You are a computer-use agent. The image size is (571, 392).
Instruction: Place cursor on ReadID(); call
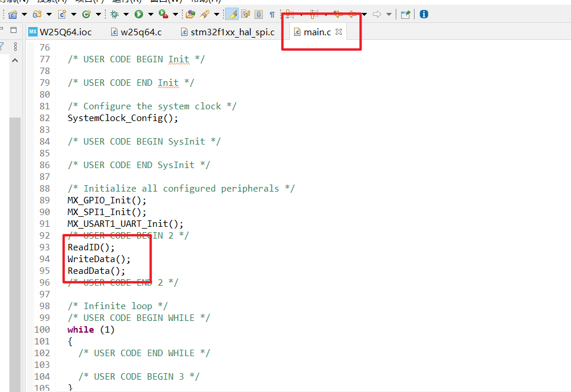point(91,247)
